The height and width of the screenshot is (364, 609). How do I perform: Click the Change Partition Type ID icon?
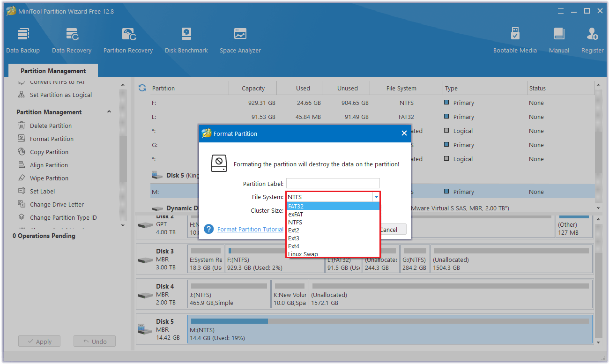(x=22, y=217)
